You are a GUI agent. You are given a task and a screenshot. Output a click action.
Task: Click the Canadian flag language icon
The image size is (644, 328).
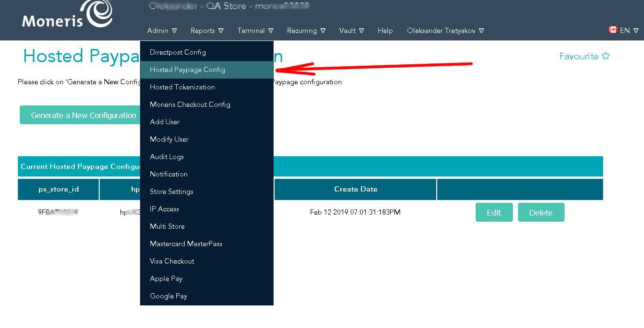coord(613,30)
